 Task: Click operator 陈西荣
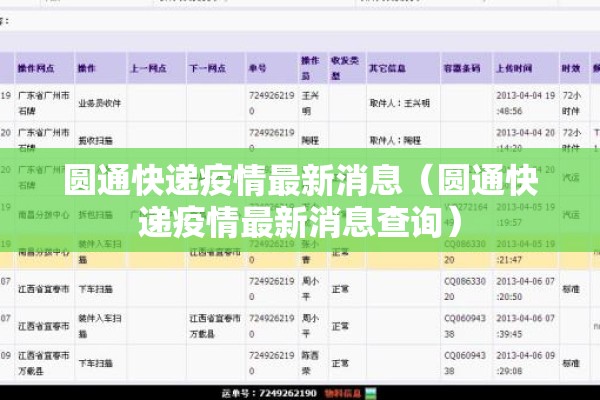pos(310,363)
